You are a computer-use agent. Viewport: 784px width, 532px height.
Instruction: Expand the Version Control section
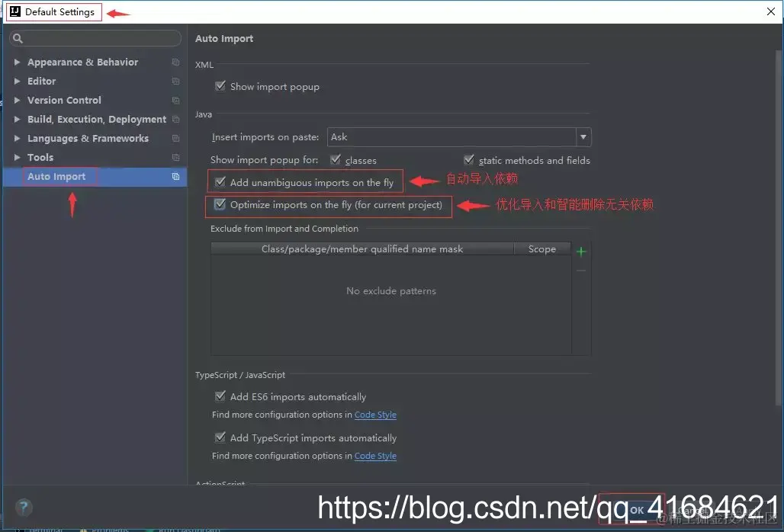[x=17, y=100]
